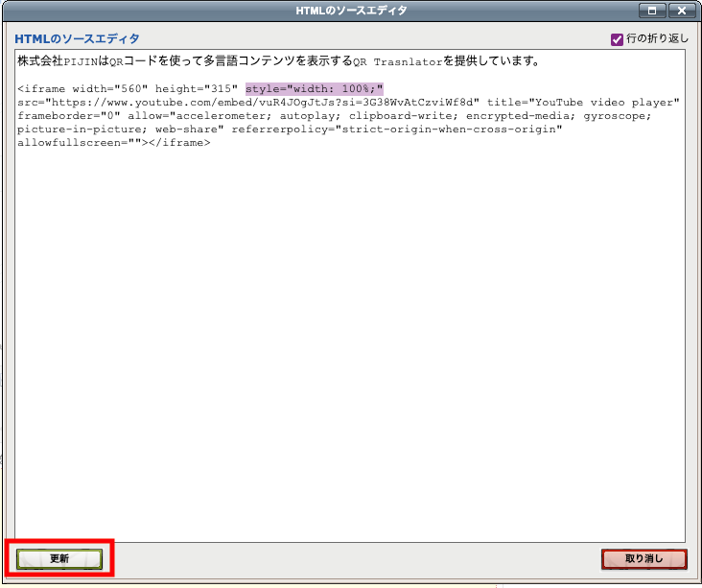The height and width of the screenshot is (588, 702).
Task: Click the closing </iframe> tag text
Action: coord(179,142)
